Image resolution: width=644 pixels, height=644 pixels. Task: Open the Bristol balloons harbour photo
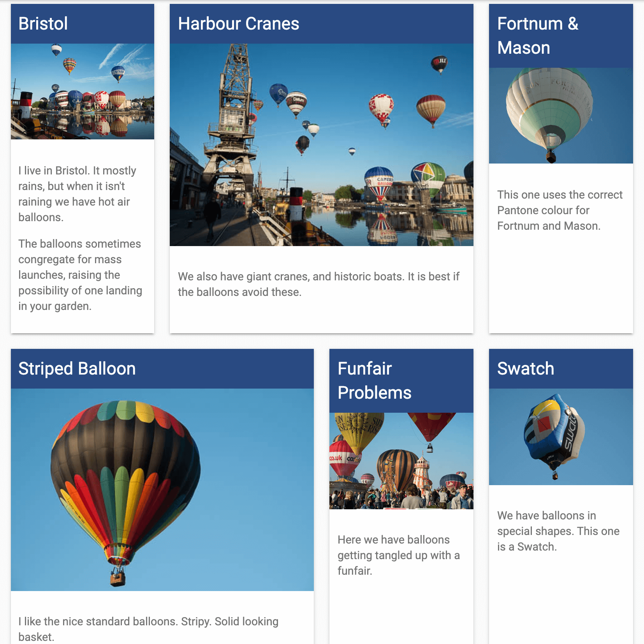[83, 91]
